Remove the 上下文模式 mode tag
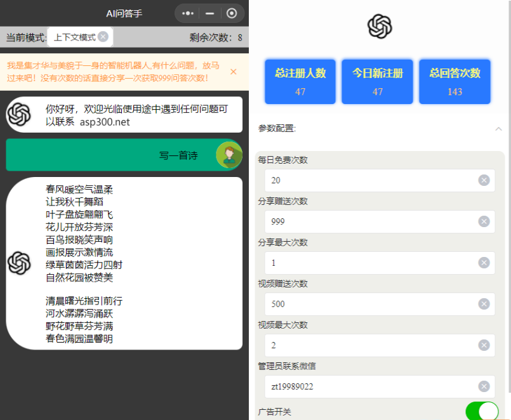This screenshot has height=420, width=511. coord(103,37)
